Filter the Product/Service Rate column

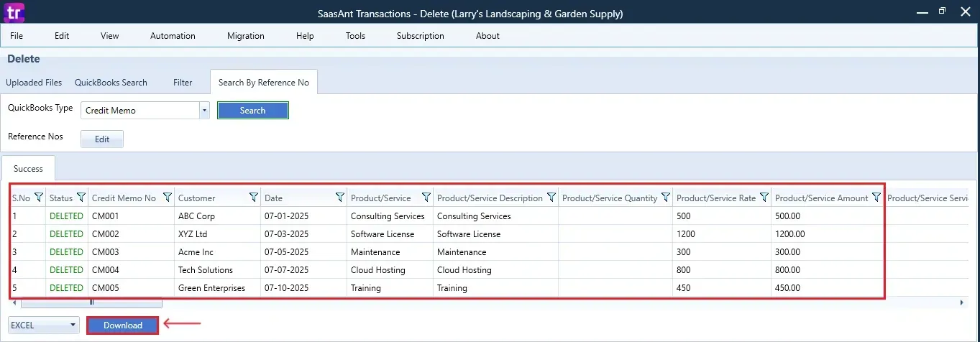tap(764, 198)
